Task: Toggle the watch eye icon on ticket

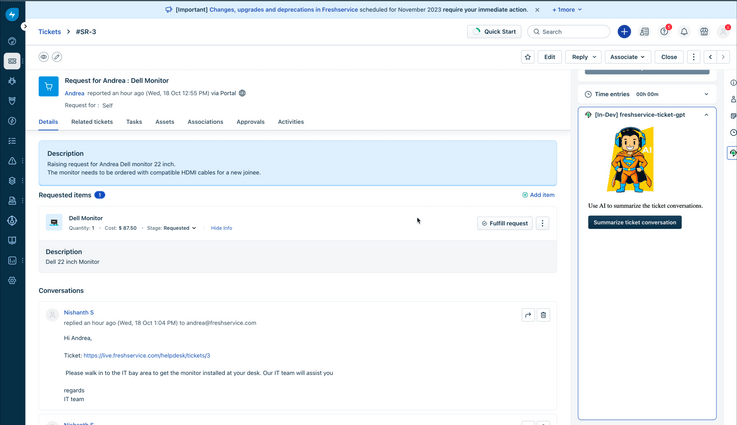Action: (44, 57)
